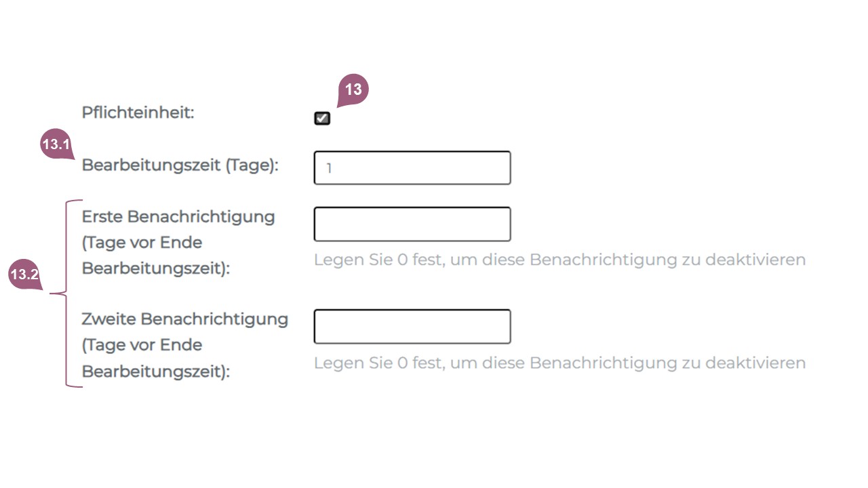The width and height of the screenshot is (868, 488).
Task: Uncheck the Pflichteinheit checkbox
Action: tap(322, 119)
